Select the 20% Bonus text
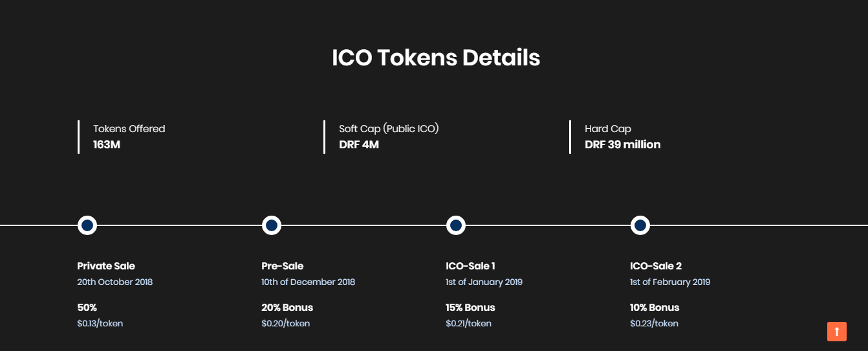868x351 pixels. [x=287, y=308]
